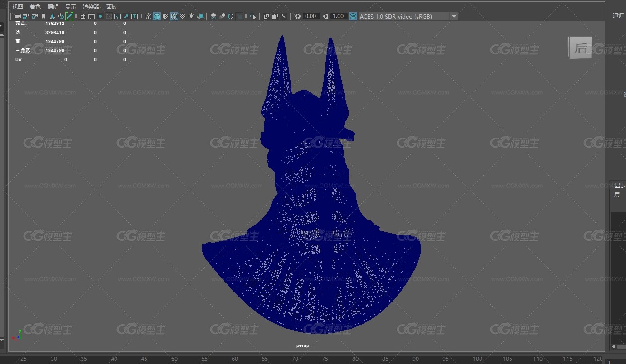Image resolution: width=626 pixels, height=364 pixels.
Task: Open the 照明 (Lighting) menu
Action: coord(53,6)
